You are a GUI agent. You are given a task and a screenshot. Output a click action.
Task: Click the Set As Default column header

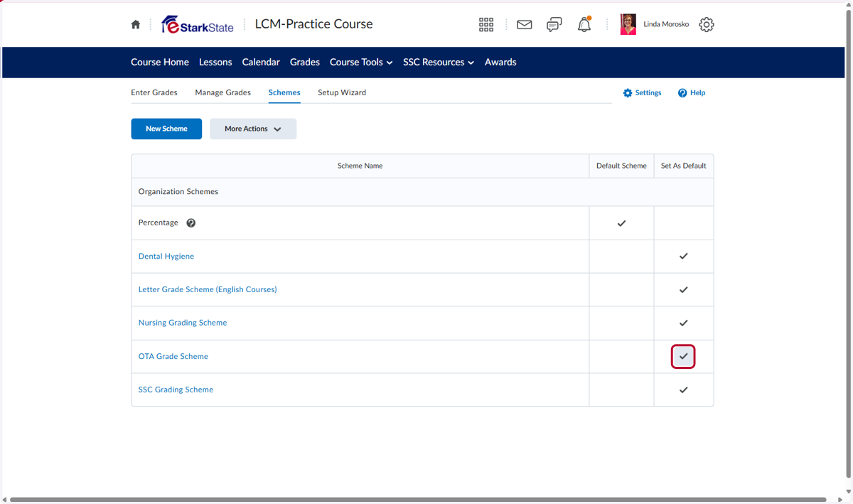tap(684, 166)
